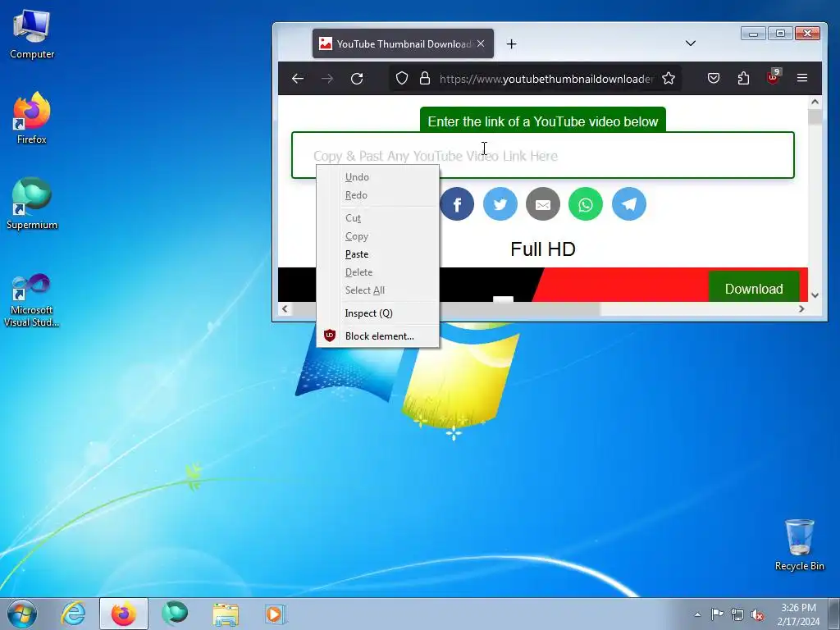Viewport: 840px width, 630px height.
Task: Choose Block element... in the context menu
Action: [377, 336]
